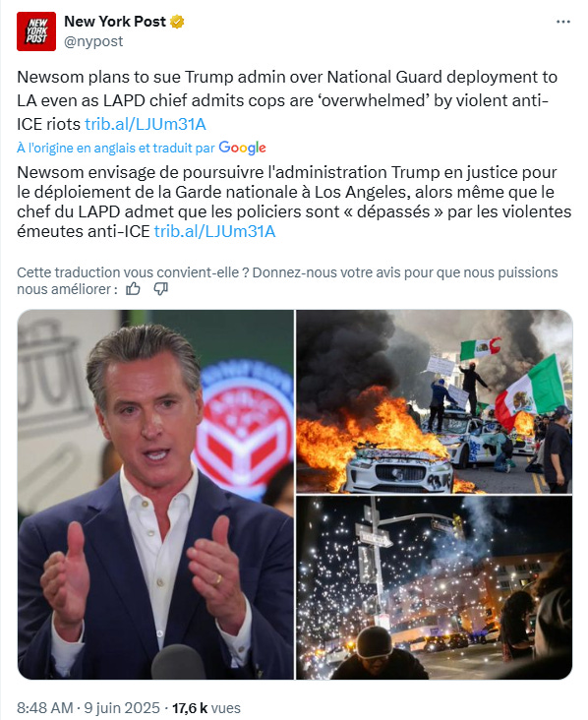Click the original English tweet text
The image size is (588, 720).
pyautogui.click(x=287, y=100)
